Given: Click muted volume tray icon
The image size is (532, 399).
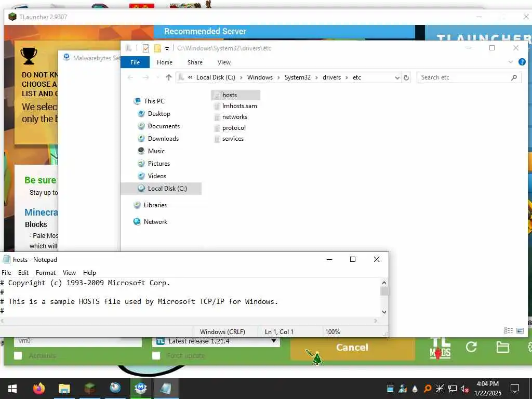Looking at the screenshot, I should [x=464, y=389].
